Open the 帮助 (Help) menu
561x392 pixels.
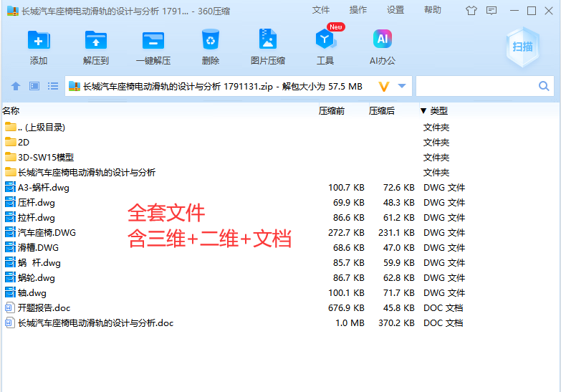[x=433, y=10]
